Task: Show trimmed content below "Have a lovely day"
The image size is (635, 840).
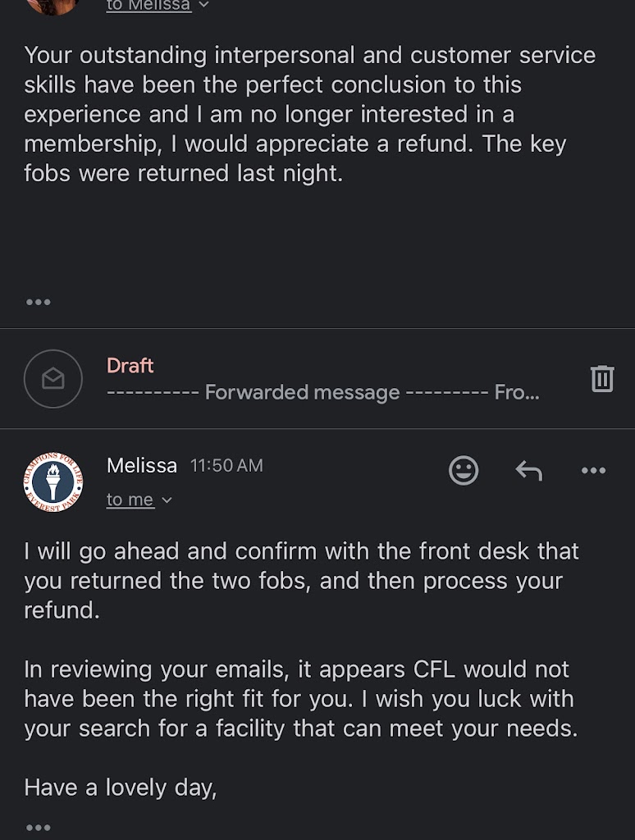Action: pos(38,827)
